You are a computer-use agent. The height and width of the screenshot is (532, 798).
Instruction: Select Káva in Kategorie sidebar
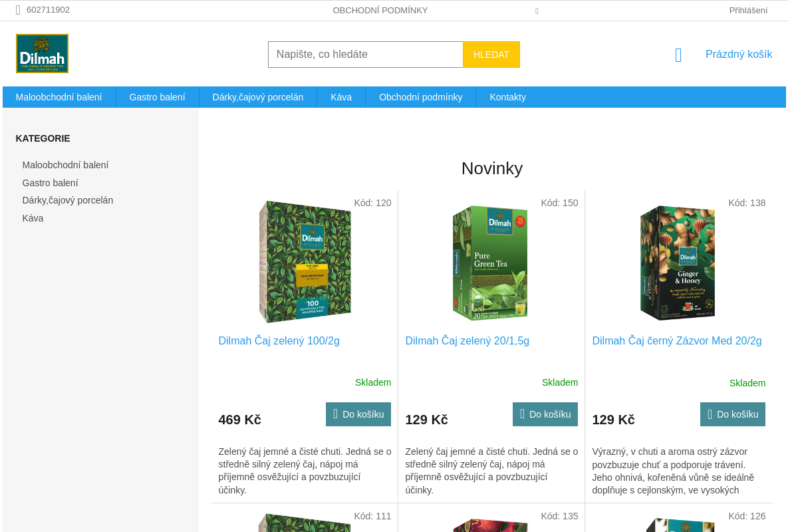point(33,218)
